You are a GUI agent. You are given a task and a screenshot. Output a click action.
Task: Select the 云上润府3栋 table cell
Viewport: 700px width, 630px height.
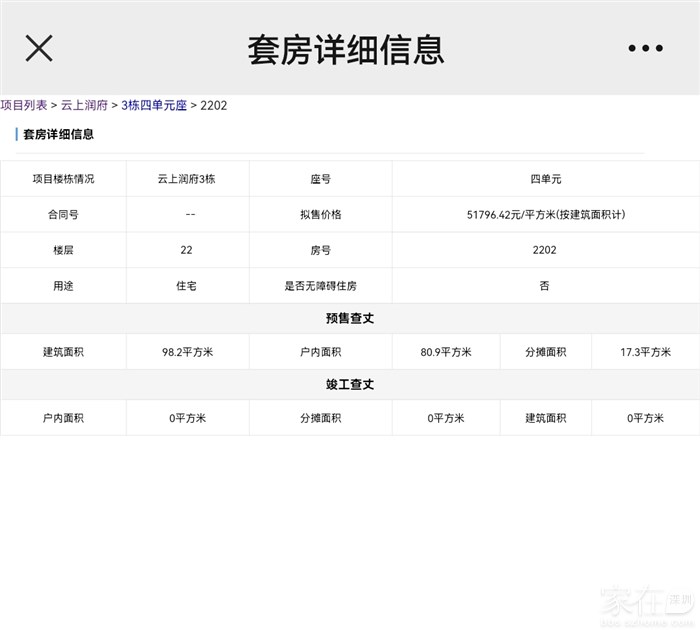[x=186, y=179]
